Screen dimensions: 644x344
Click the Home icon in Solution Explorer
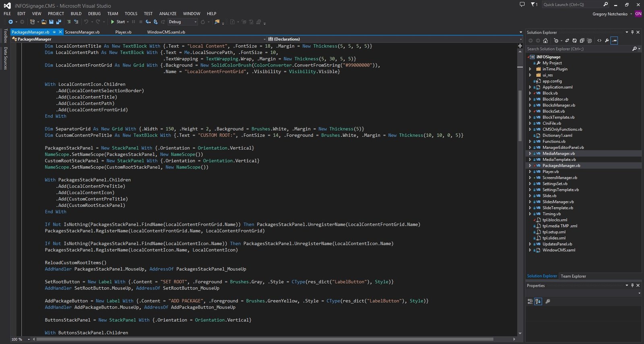tap(545, 41)
